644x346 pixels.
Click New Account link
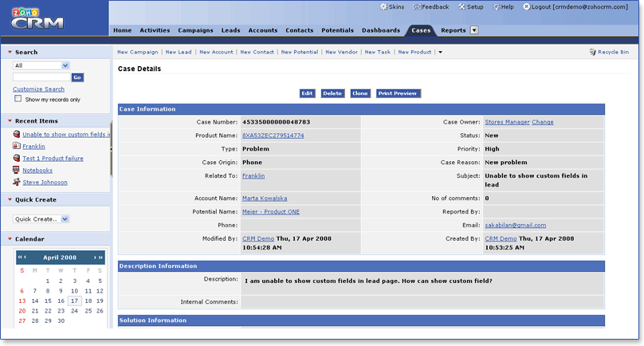pos(216,52)
